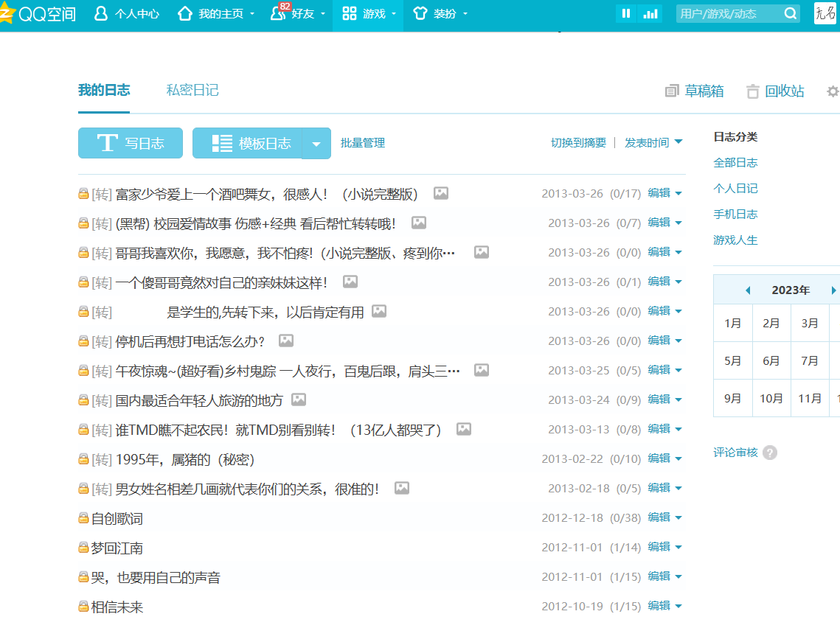Click the QQ空间 logo icon
Screen dimensions: 840x628
pos(7,14)
